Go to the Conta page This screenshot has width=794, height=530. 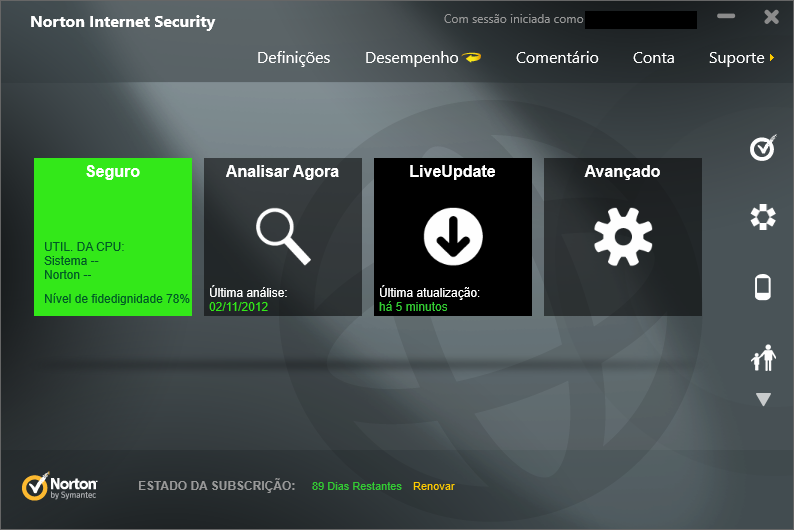653,58
